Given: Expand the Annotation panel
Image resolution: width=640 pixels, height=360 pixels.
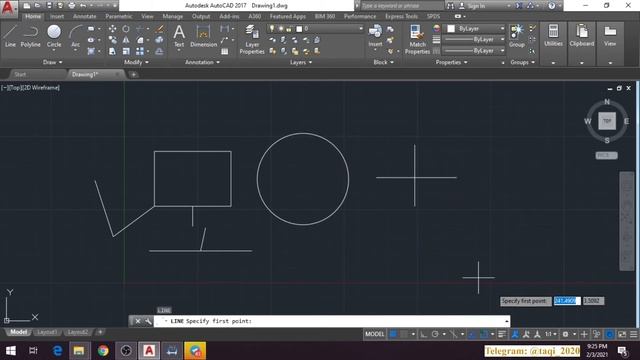Looking at the screenshot, I should coord(202,62).
